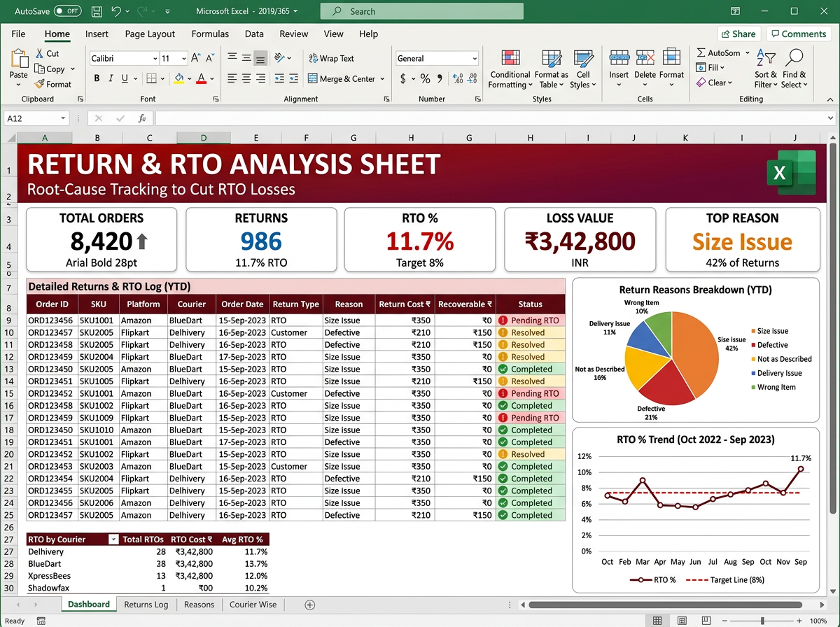Click the Format painter brush icon
Image resolution: width=840 pixels, height=627 pixels.
(x=38, y=84)
